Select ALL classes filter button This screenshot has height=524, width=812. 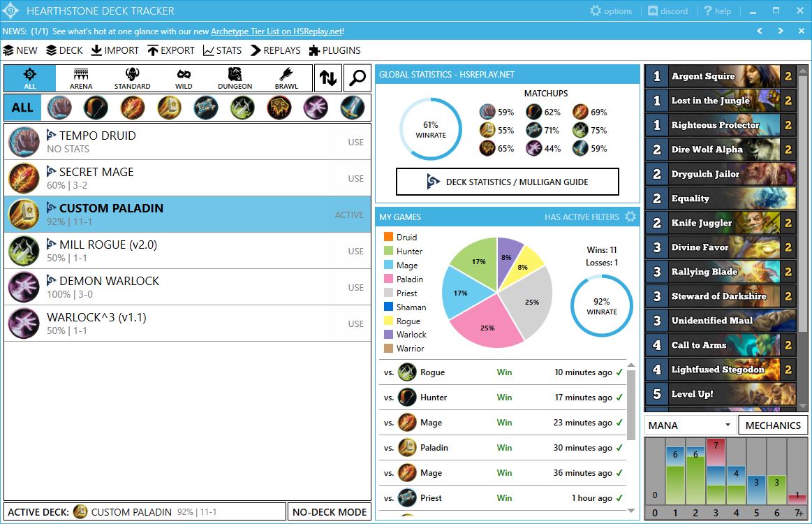23,108
